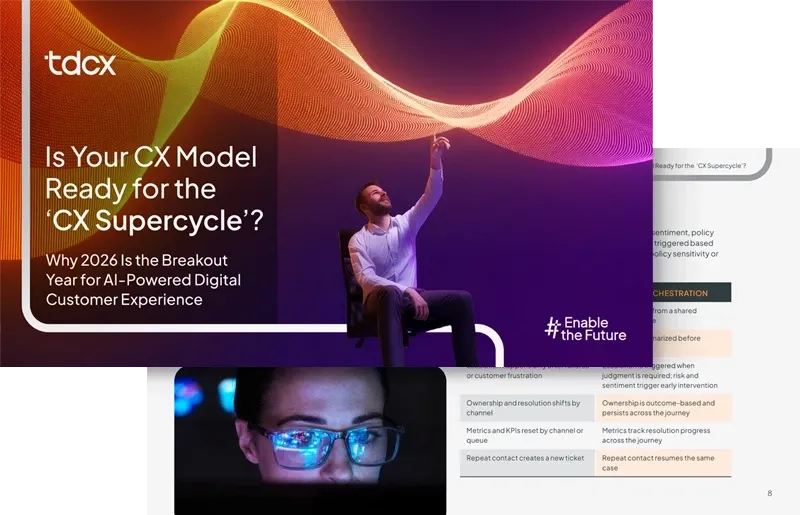Viewport: 800px width, 515px height.
Task: Click 'Ownership and resolution shifts by channel' cell
Action: (526, 408)
